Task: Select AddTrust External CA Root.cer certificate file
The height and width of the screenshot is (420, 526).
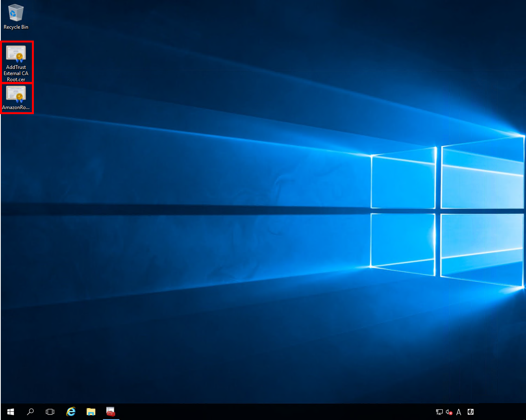Action: tap(16, 63)
